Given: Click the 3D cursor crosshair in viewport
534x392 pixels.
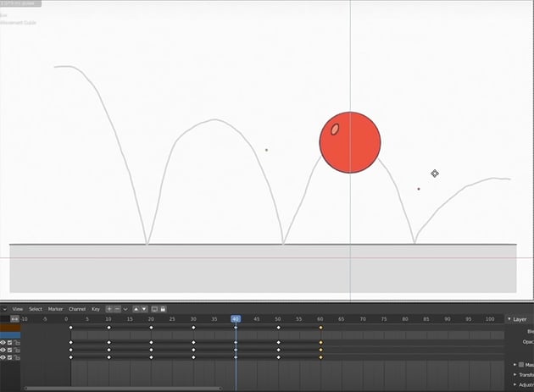Looking at the screenshot, I should 435,174.
